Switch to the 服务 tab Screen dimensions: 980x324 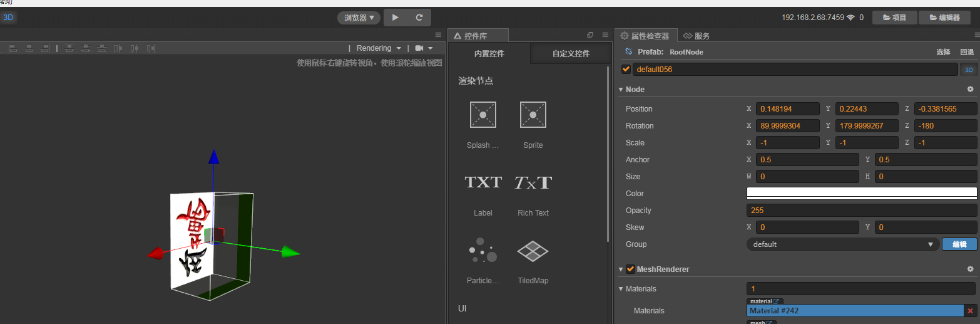click(697, 36)
